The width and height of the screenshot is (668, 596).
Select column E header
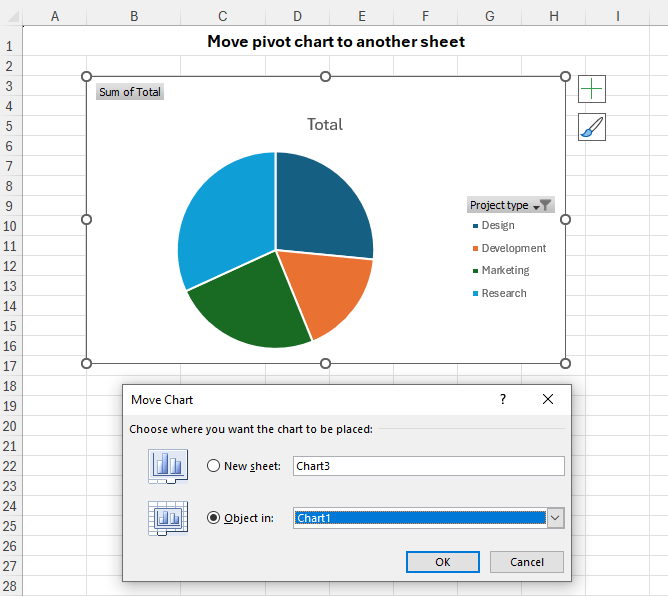(362, 16)
